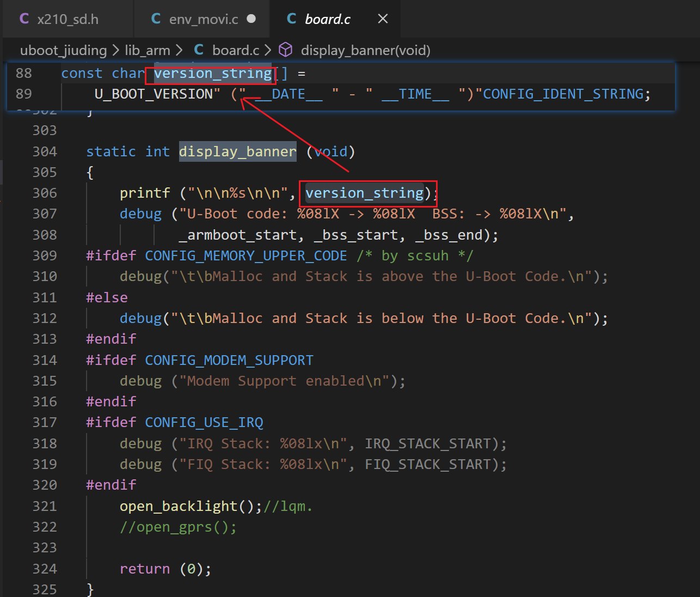Click CONFIG_MEMORY_UPPER_CODE macro on line 309
This screenshot has height=597, width=700.
(246, 255)
